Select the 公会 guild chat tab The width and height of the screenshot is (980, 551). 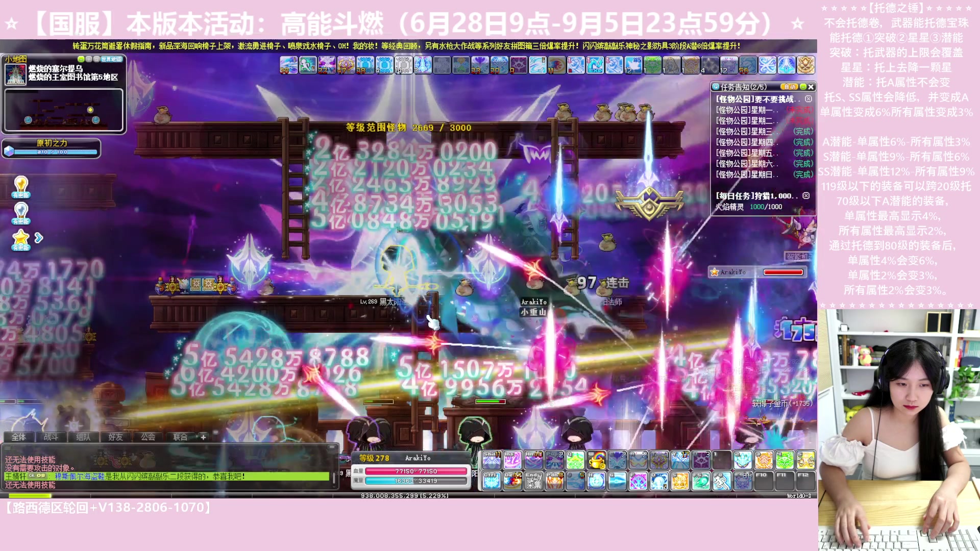[148, 437]
